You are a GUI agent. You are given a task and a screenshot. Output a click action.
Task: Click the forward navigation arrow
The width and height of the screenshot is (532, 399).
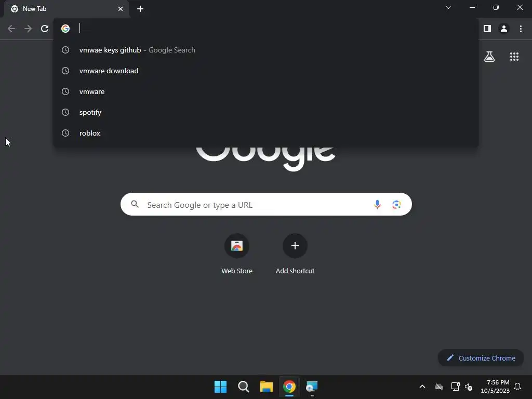pyautogui.click(x=28, y=29)
